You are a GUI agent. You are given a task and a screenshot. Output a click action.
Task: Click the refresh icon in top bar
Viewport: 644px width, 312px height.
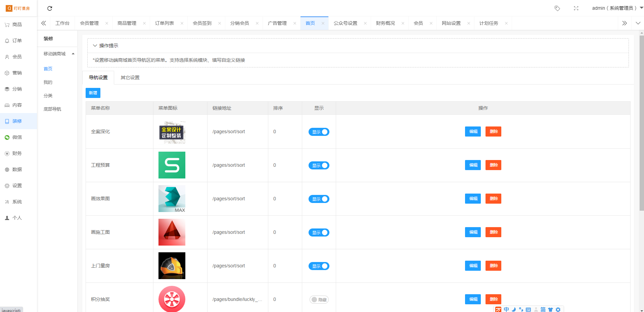pyautogui.click(x=50, y=8)
